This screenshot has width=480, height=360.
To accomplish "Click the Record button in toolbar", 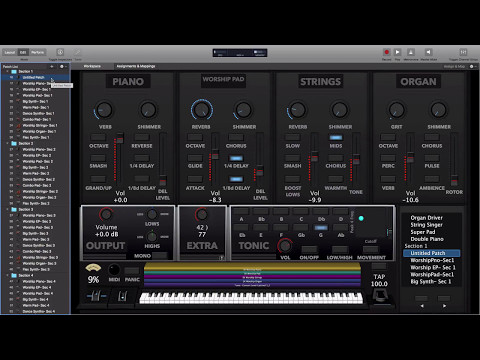I will pos(387,52).
